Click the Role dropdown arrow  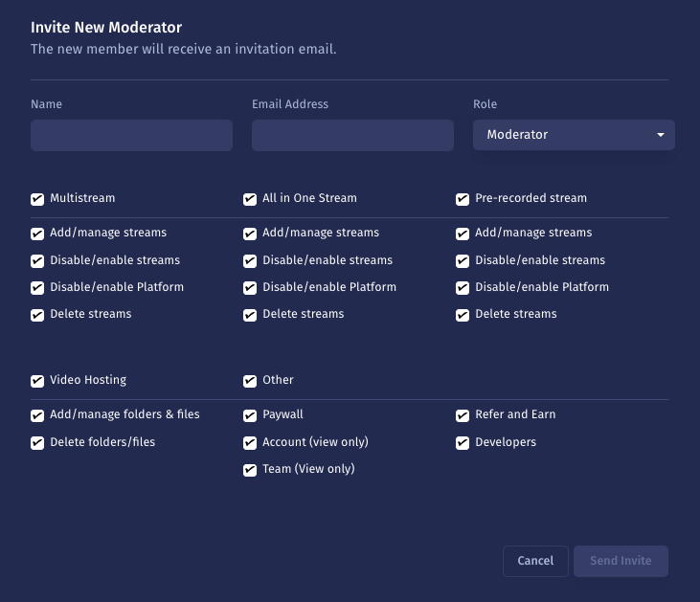tap(661, 135)
